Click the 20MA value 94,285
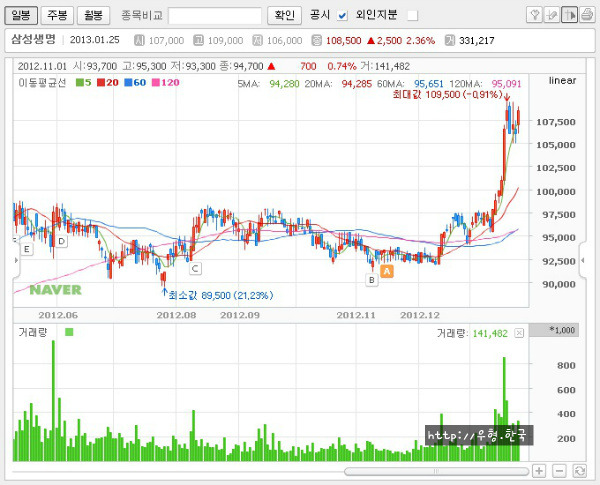 click(356, 84)
